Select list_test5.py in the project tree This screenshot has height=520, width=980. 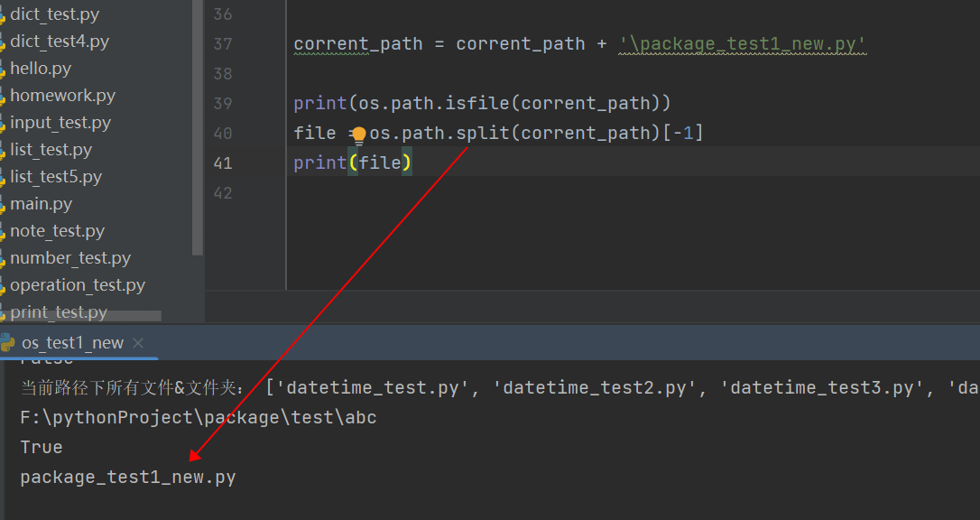click(56, 177)
